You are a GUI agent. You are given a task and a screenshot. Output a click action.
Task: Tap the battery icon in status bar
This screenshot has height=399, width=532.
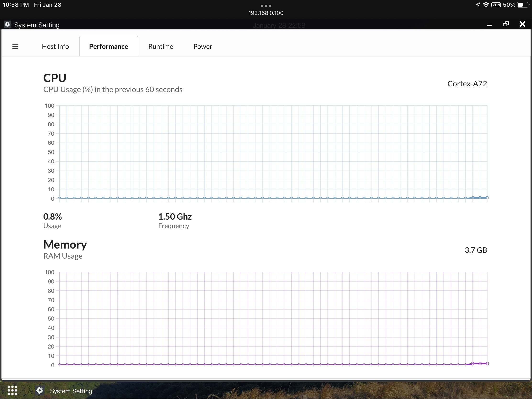pos(523,5)
